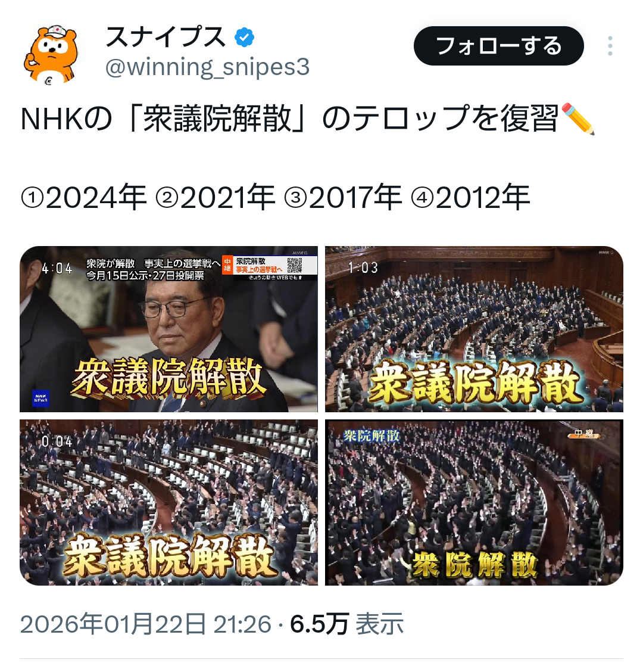Open the bear mascot profile avatar
Image resolution: width=643 pixels, height=672 pixels.
52,54
